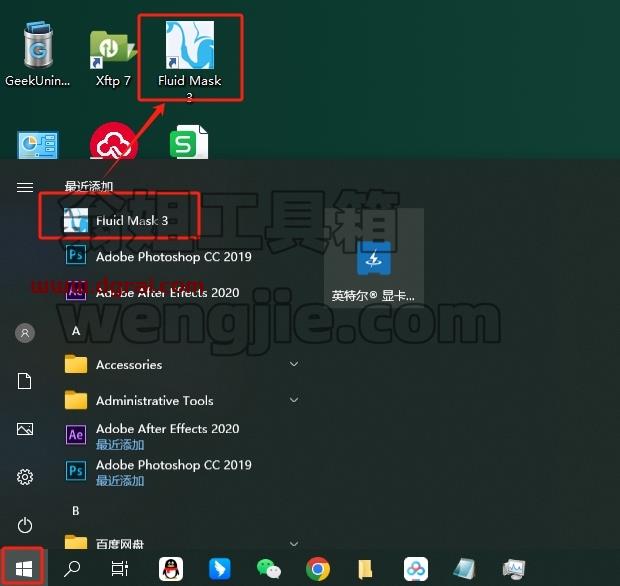The width and height of the screenshot is (620, 586).
Task: Click the Windows Start button
Action: coord(24,569)
